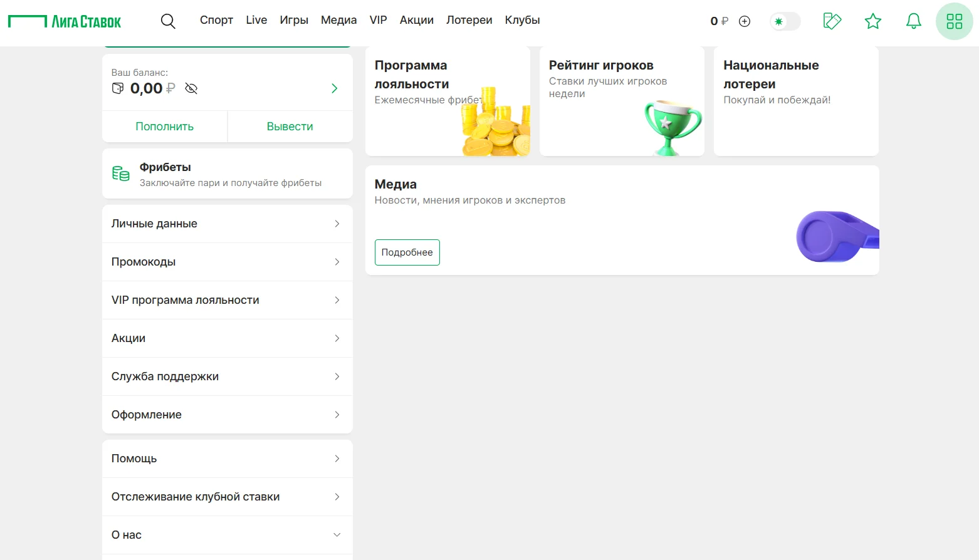Click the Вывести button
The width and height of the screenshot is (979, 560).
[290, 127]
